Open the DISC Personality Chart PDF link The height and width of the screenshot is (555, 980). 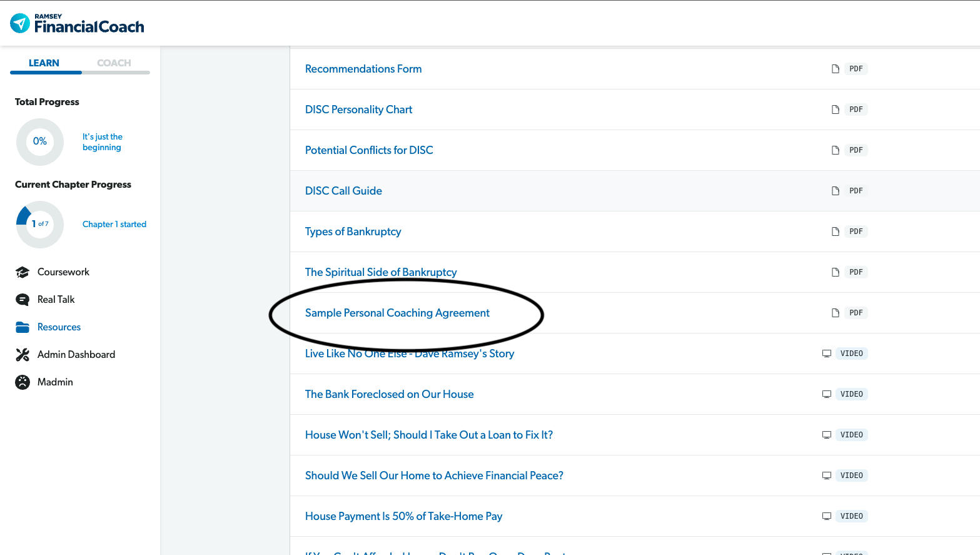pyautogui.click(x=358, y=109)
